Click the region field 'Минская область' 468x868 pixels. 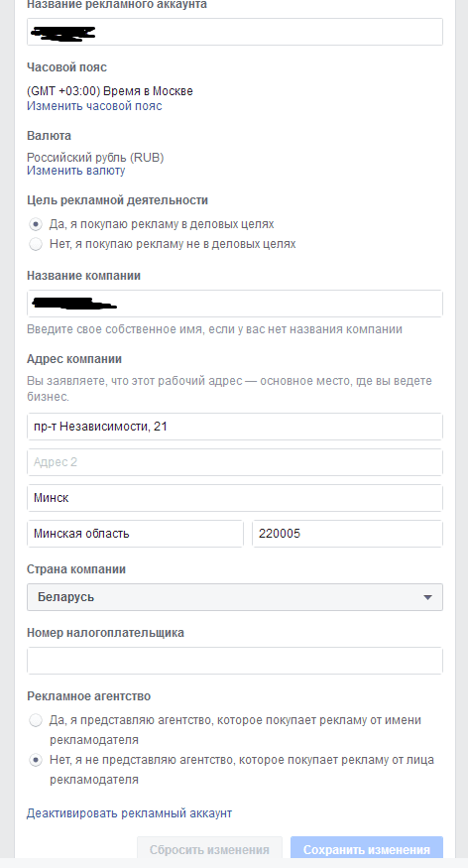pyautogui.click(x=135, y=534)
